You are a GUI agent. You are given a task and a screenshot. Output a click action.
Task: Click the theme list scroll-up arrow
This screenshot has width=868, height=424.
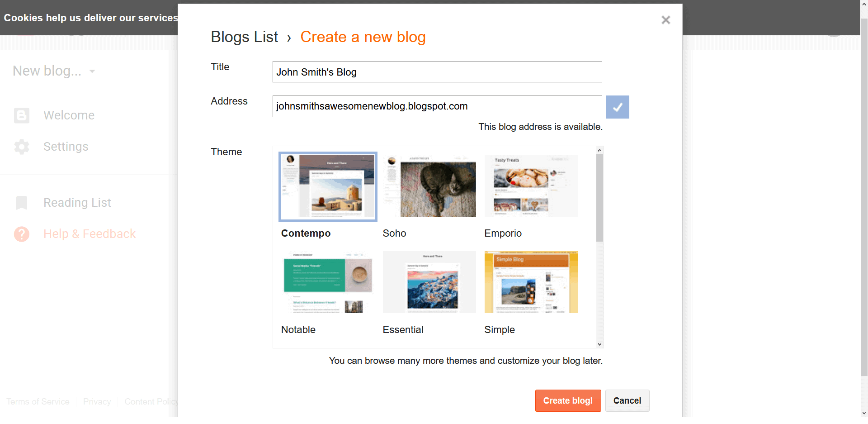pyautogui.click(x=599, y=150)
